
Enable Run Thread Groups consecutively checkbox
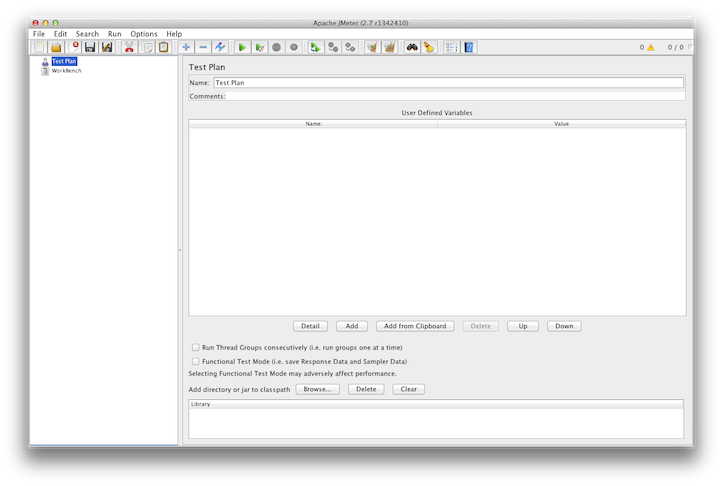(x=196, y=347)
